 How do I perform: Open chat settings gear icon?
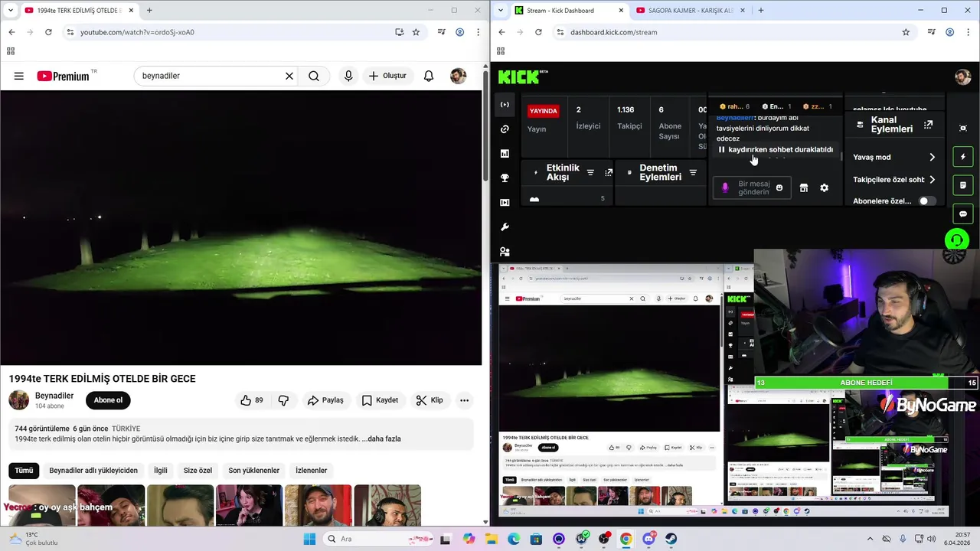(x=824, y=188)
